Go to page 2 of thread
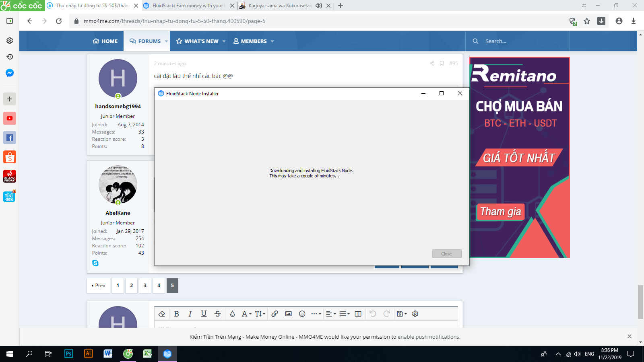 pos(132,286)
